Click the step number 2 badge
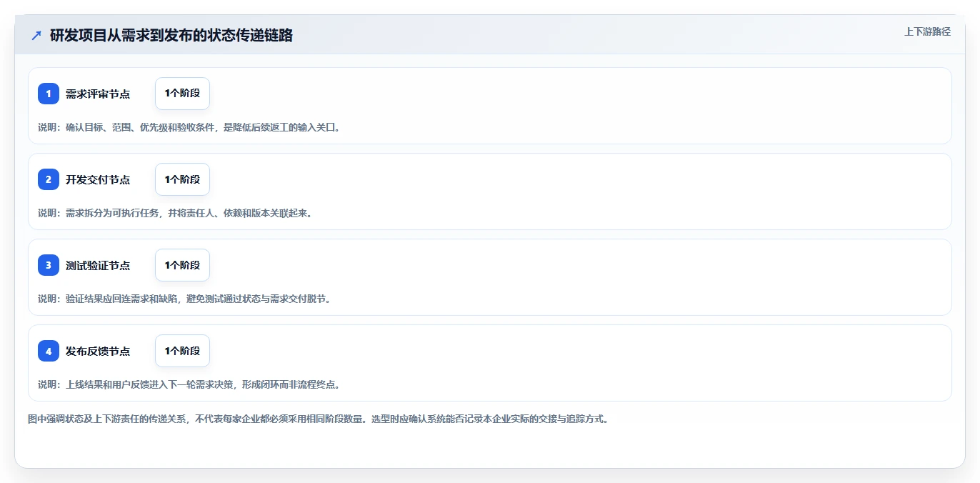Viewport: 980px width, 483px height. point(49,179)
